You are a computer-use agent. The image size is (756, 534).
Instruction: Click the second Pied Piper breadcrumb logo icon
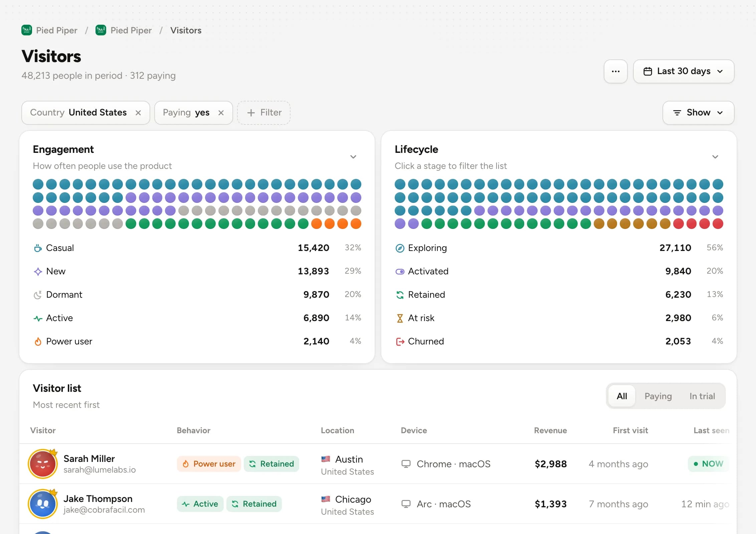point(101,30)
